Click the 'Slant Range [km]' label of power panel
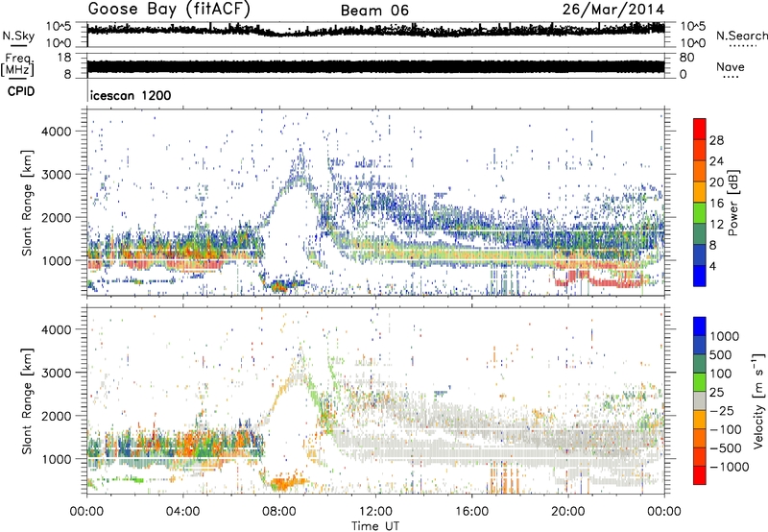Viewport: 768px width, 532px height. [27, 203]
